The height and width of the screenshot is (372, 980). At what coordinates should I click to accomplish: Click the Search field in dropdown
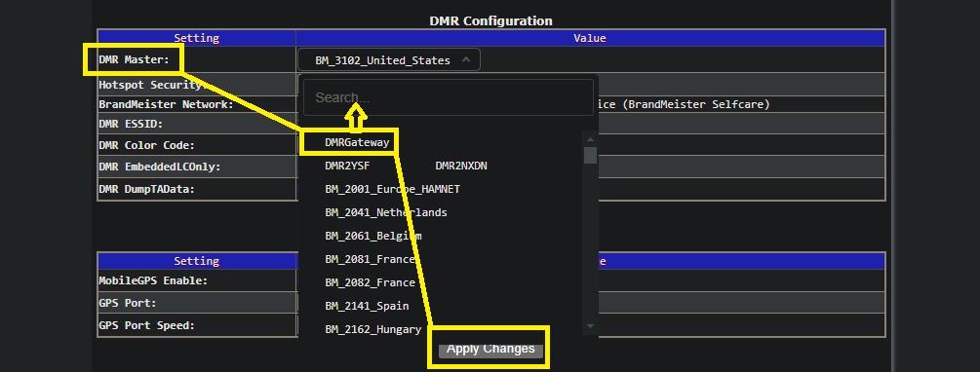[x=449, y=97]
